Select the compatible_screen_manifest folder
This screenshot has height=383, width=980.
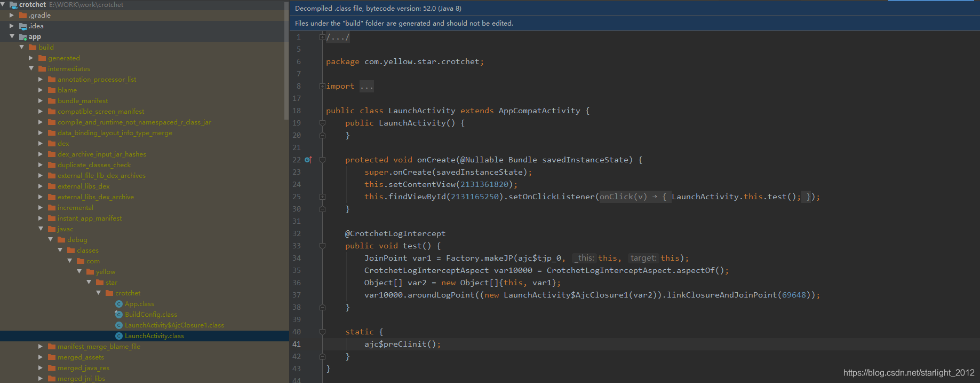(101, 112)
